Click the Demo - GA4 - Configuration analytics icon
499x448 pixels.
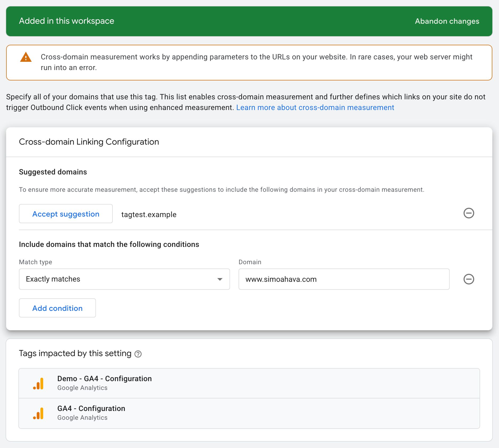[38, 384]
